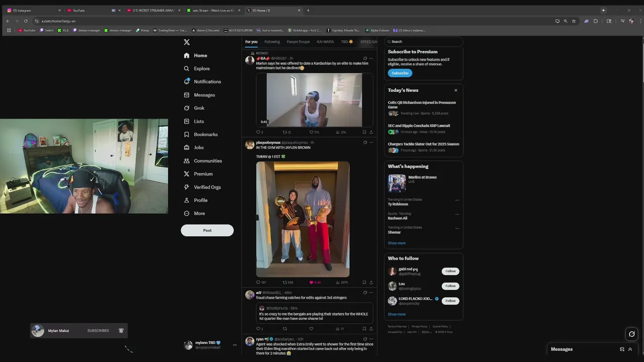Follow gabi rod
The width and height of the screenshot is (644, 362).
(x=450, y=271)
